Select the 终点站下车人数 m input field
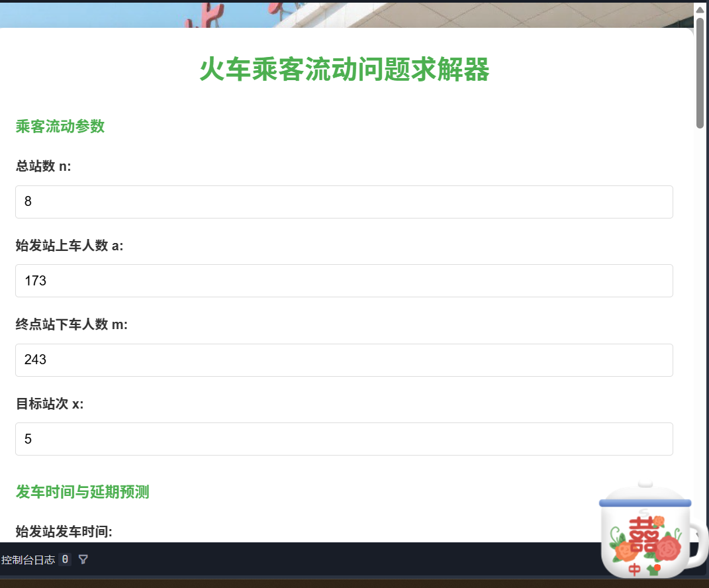 coord(344,360)
